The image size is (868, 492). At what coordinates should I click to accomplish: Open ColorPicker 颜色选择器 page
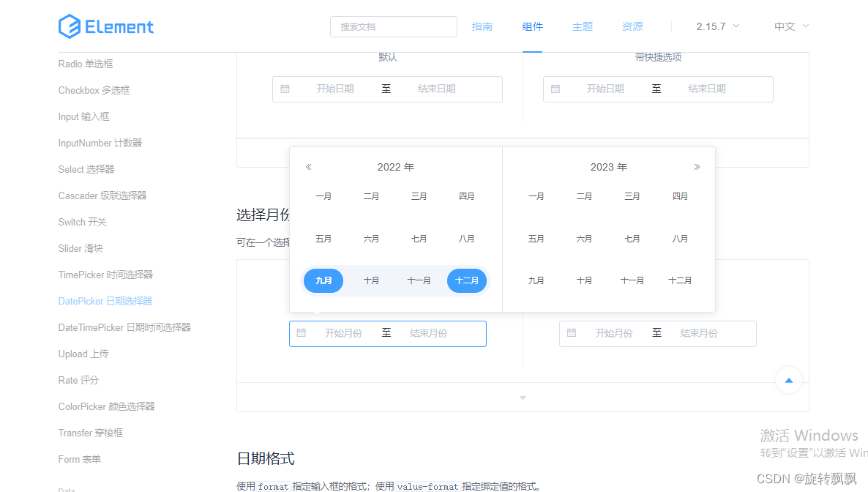108,406
